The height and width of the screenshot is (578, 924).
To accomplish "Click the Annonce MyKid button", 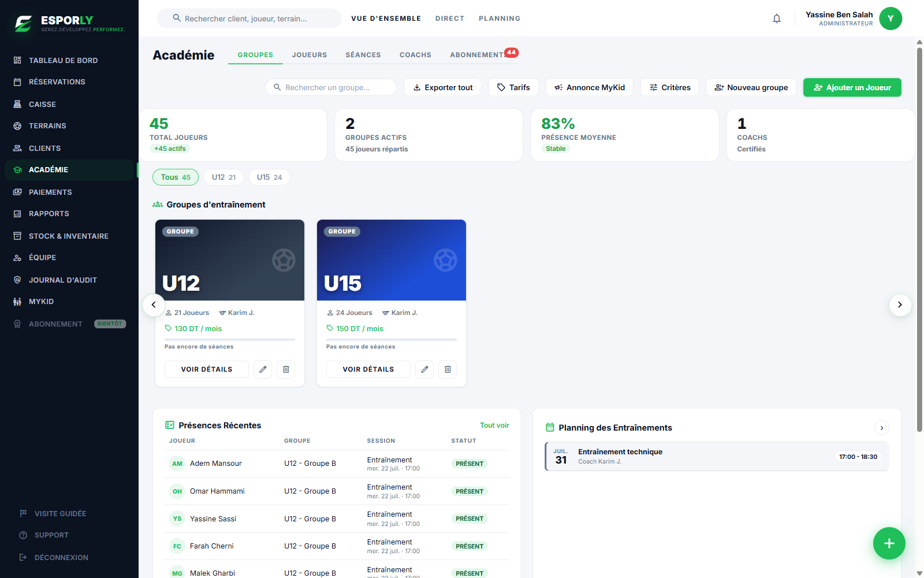I will (590, 87).
